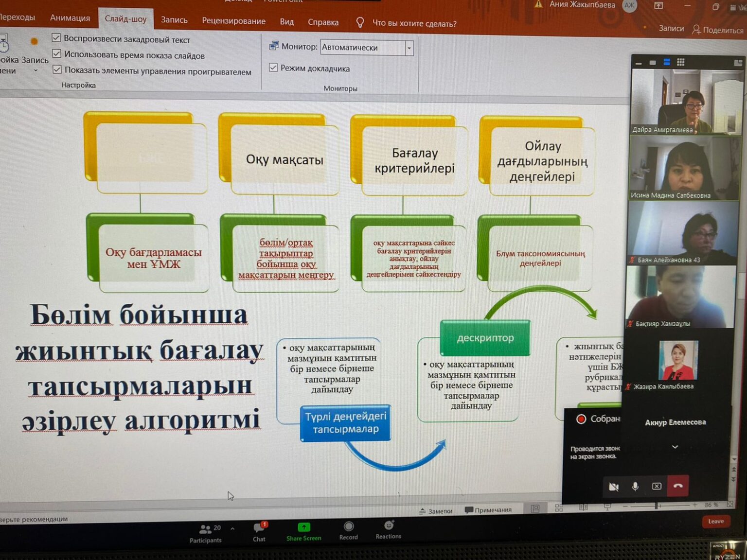Click the PowerPoint zoom slider
The image size is (747, 560).
657,506
